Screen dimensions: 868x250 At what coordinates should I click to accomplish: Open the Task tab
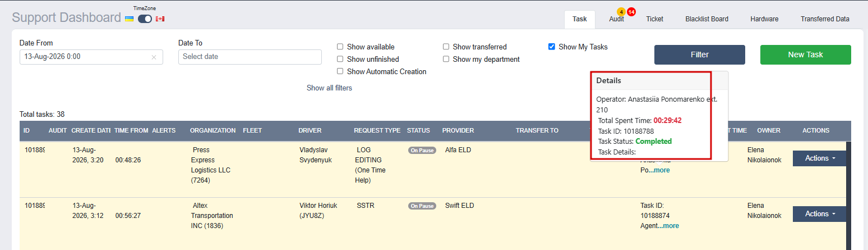tap(580, 19)
